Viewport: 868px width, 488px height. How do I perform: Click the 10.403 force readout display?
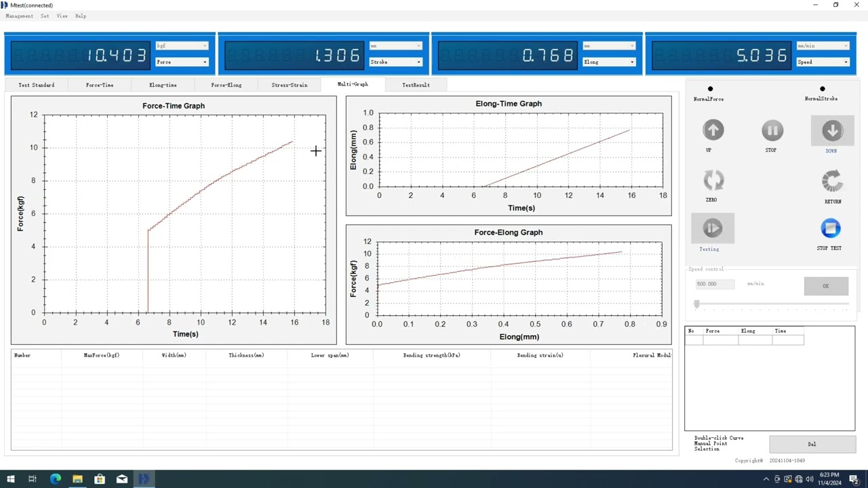pyautogui.click(x=80, y=55)
